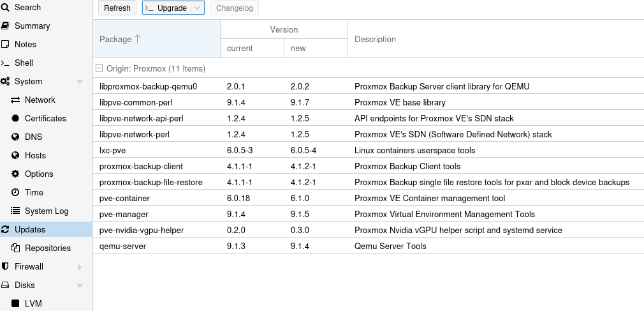Open the Repositories menu item

(48, 248)
